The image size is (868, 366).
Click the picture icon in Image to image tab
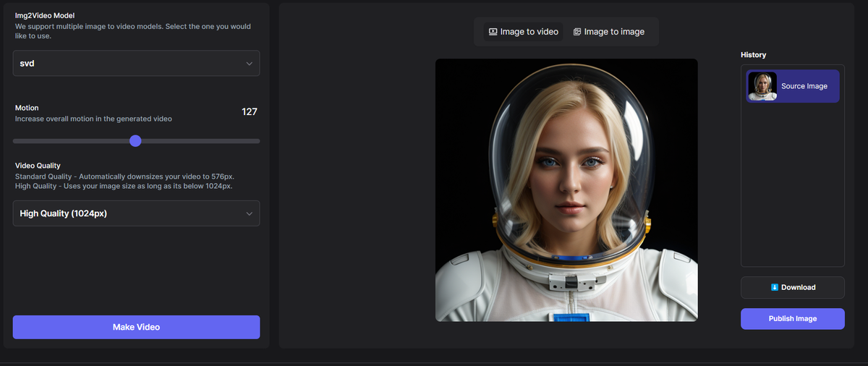(x=577, y=32)
